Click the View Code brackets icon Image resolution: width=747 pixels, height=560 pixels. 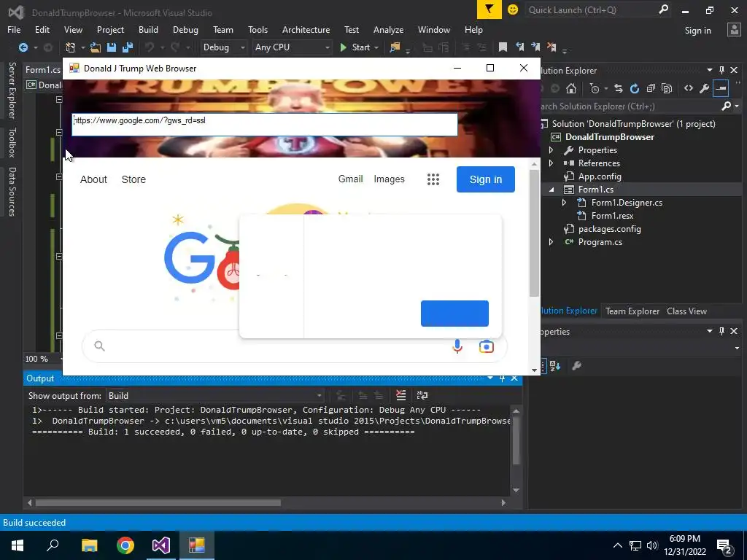[x=689, y=88]
